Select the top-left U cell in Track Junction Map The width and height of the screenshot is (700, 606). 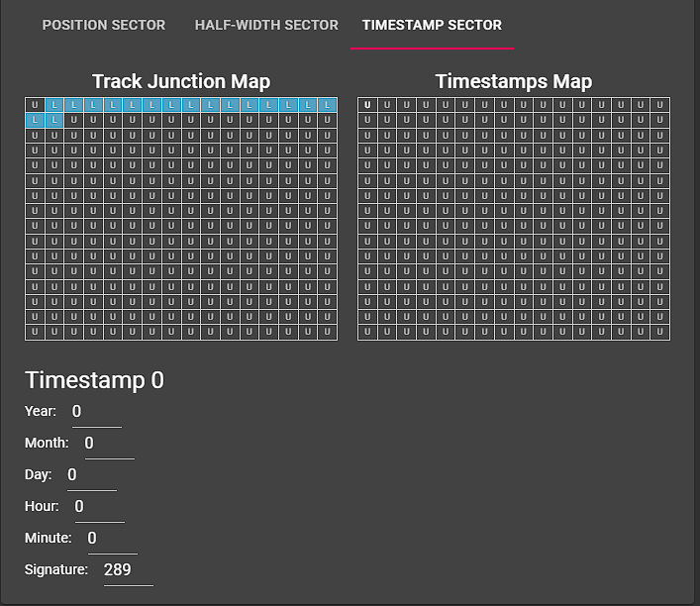point(35,105)
